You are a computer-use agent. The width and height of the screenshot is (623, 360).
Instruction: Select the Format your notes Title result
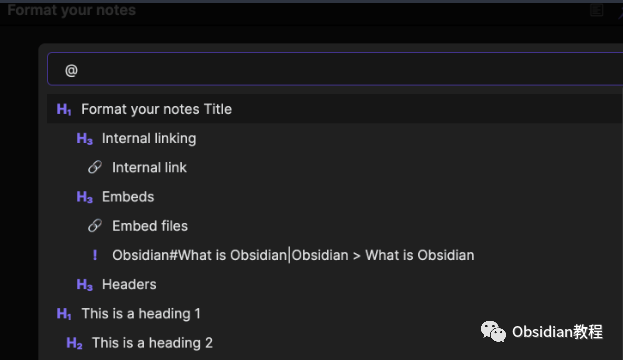tap(335, 109)
